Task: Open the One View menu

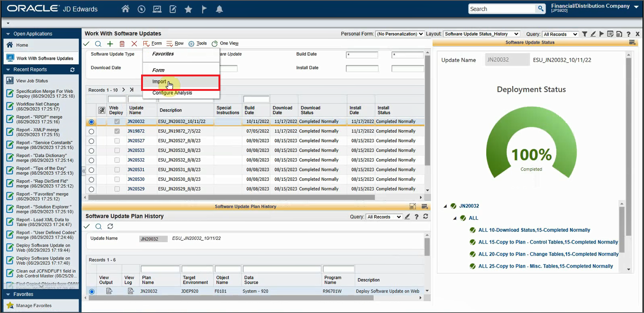Action: [x=225, y=43]
